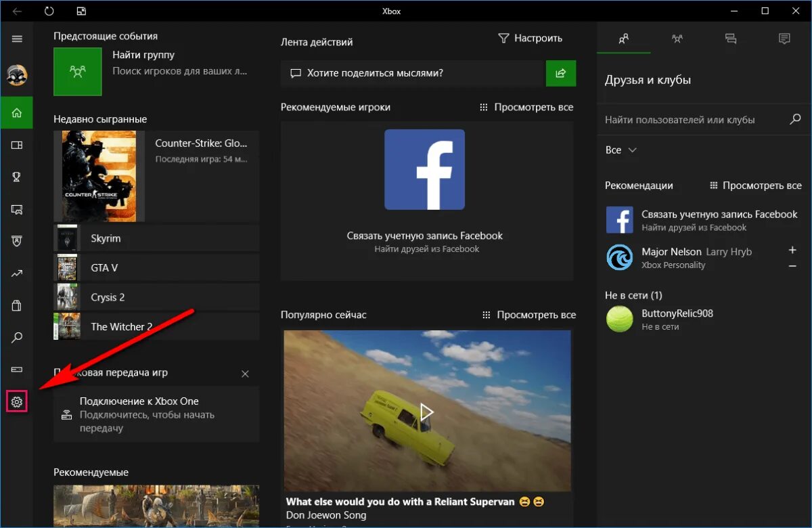This screenshot has width=812, height=528.
Task: Click the large Facebook logo tile
Action: click(x=424, y=169)
